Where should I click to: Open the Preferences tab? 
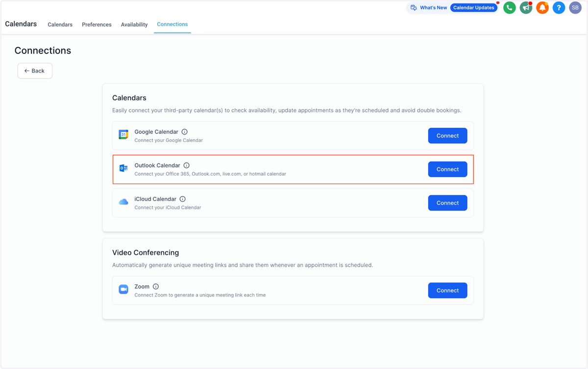point(97,24)
